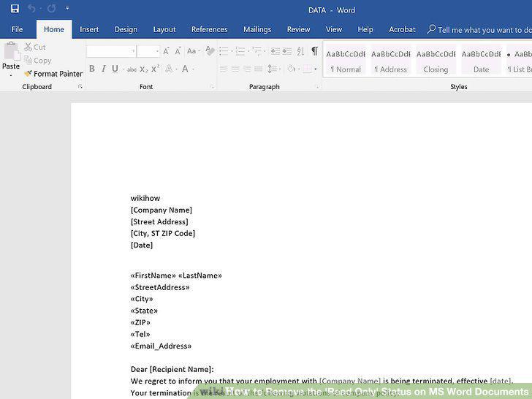Image resolution: width=532 pixels, height=399 pixels.
Task: Toggle Show/Hide paragraph marks
Action: click(314, 51)
